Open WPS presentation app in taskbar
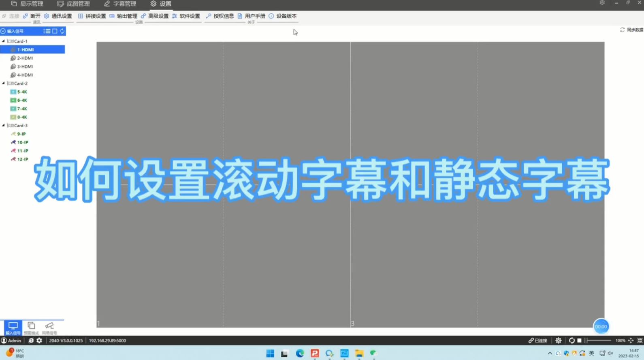 (x=315, y=353)
